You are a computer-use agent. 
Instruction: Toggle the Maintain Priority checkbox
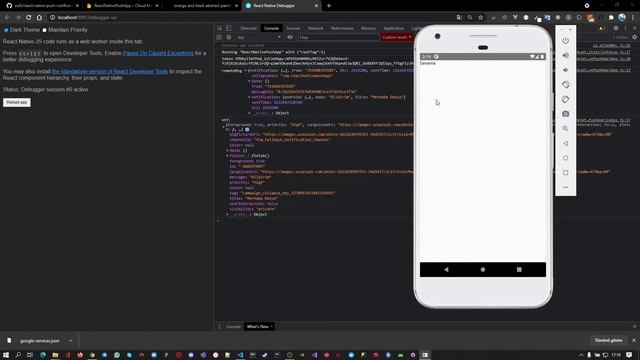click(x=44, y=30)
